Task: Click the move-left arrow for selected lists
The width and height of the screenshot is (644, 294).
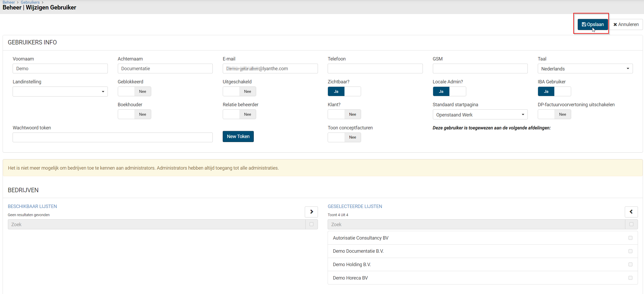Action: 631,212
